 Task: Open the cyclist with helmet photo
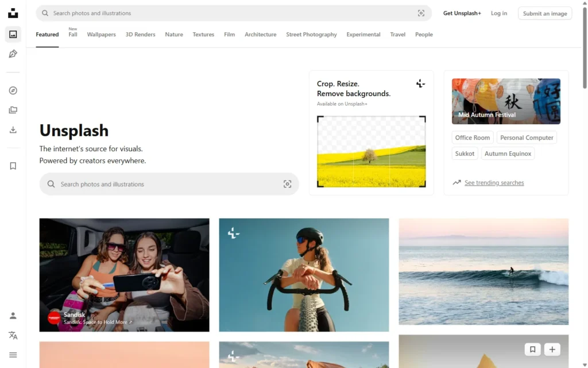(x=304, y=275)
